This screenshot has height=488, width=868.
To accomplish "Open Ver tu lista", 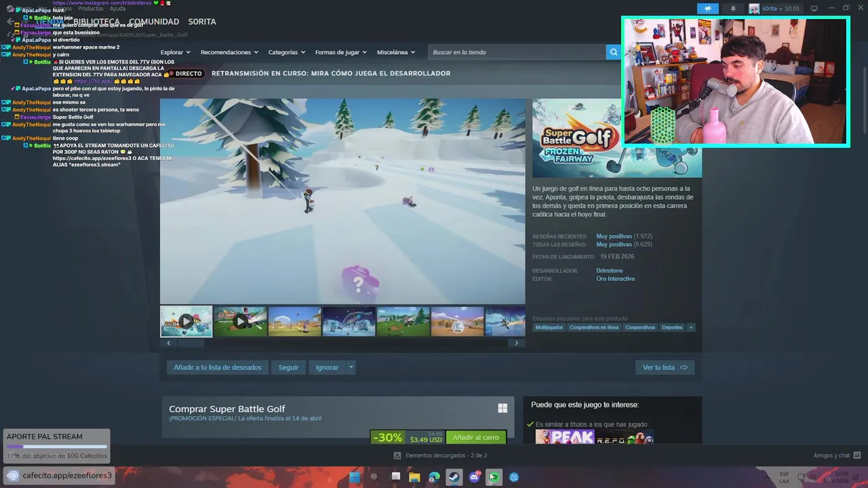I will click(x=665, y=367).
